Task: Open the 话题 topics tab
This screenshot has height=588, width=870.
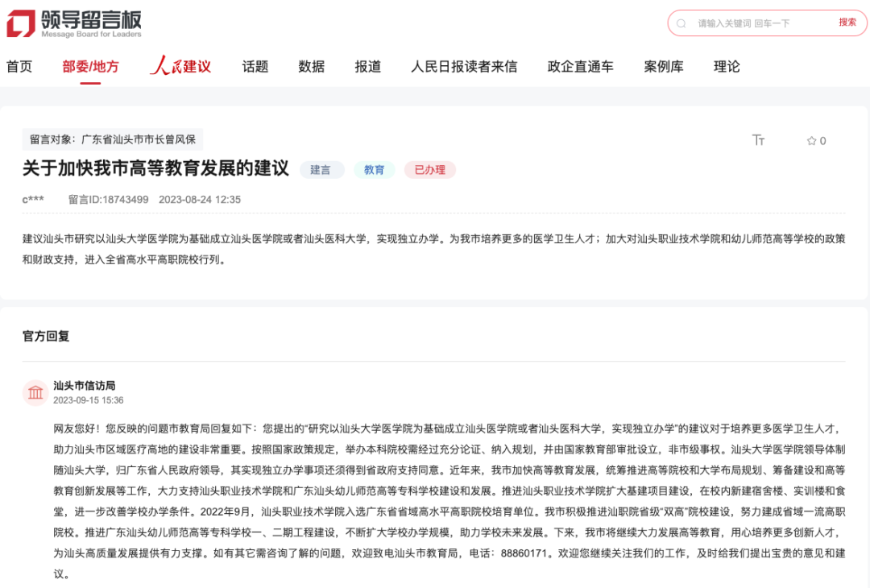Action: click(255, 67)
